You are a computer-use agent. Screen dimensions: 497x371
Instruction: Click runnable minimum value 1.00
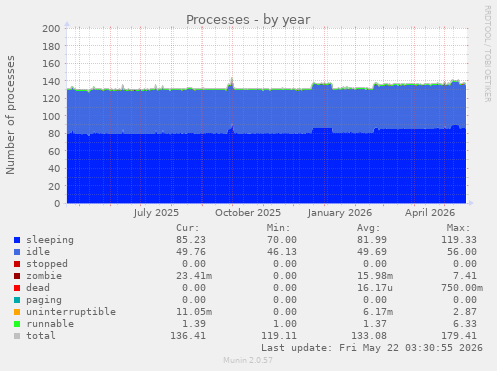click(285, 324)
